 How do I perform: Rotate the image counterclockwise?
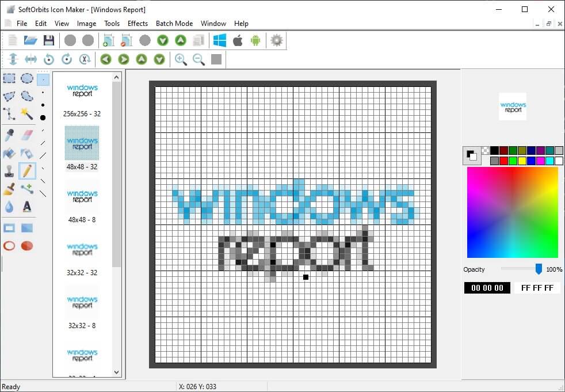pos(49,59)
